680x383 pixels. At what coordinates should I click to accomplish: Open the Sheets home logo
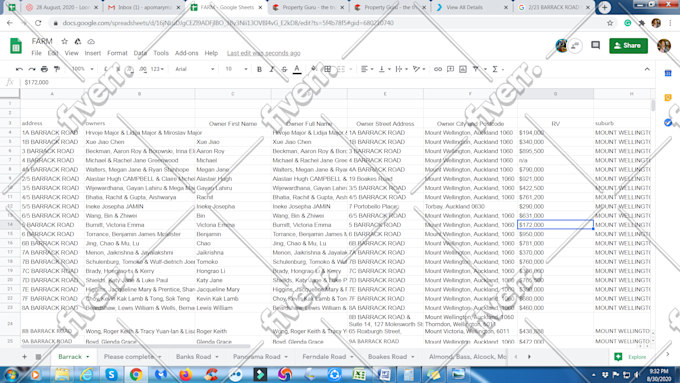16,46
